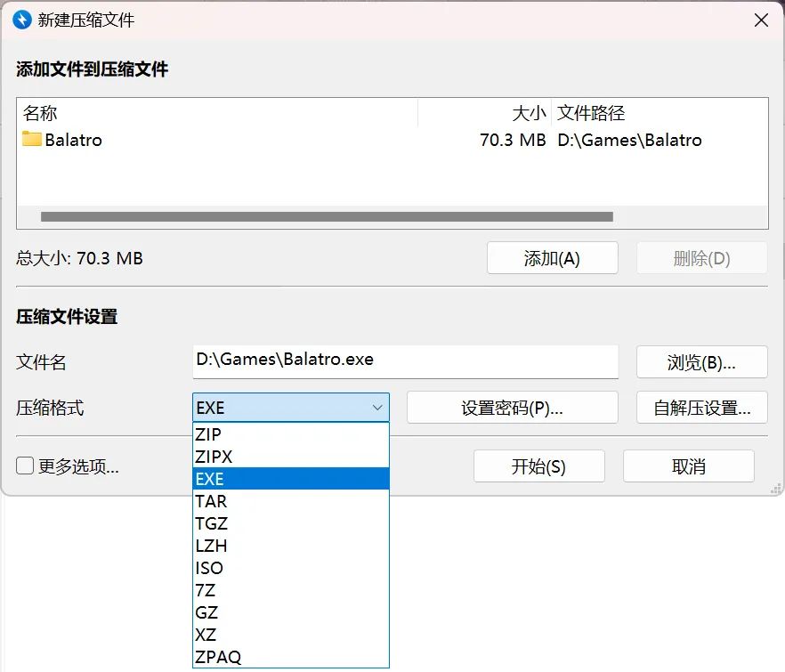Click the 大小 column header
Screen dimensions: 785x672
click(484, 113)
